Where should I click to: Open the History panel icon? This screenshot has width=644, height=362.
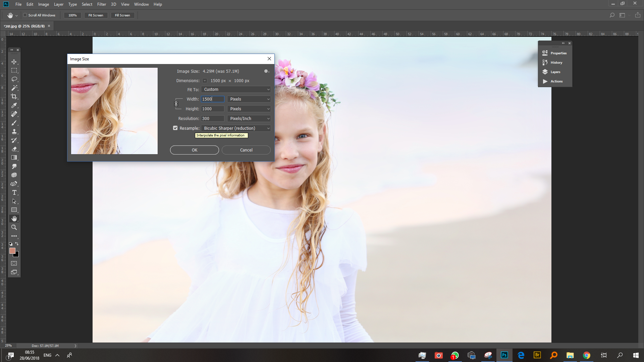(x=545, y=62)
